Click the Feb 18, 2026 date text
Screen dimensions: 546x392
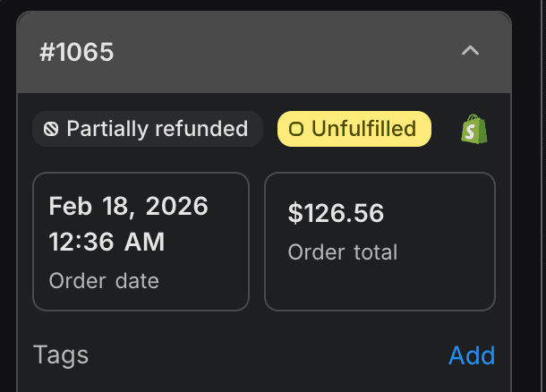[128, 207]
